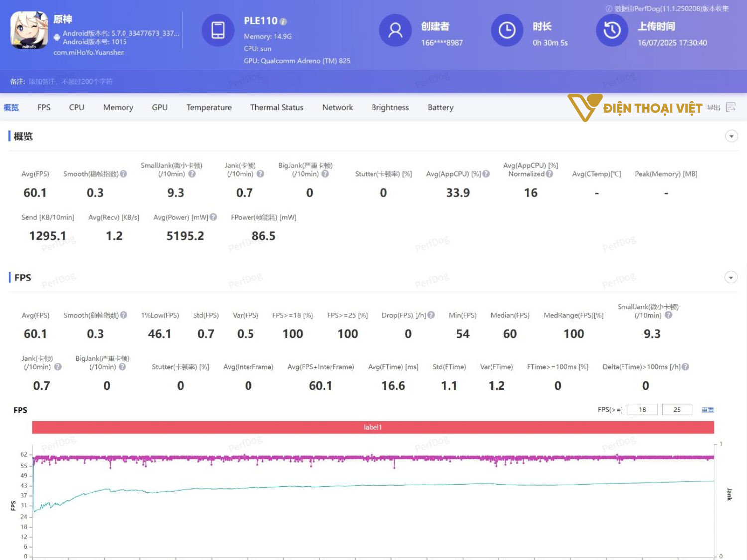
Task: Click the upload time history icon
Action: click(x=612, y=30)
